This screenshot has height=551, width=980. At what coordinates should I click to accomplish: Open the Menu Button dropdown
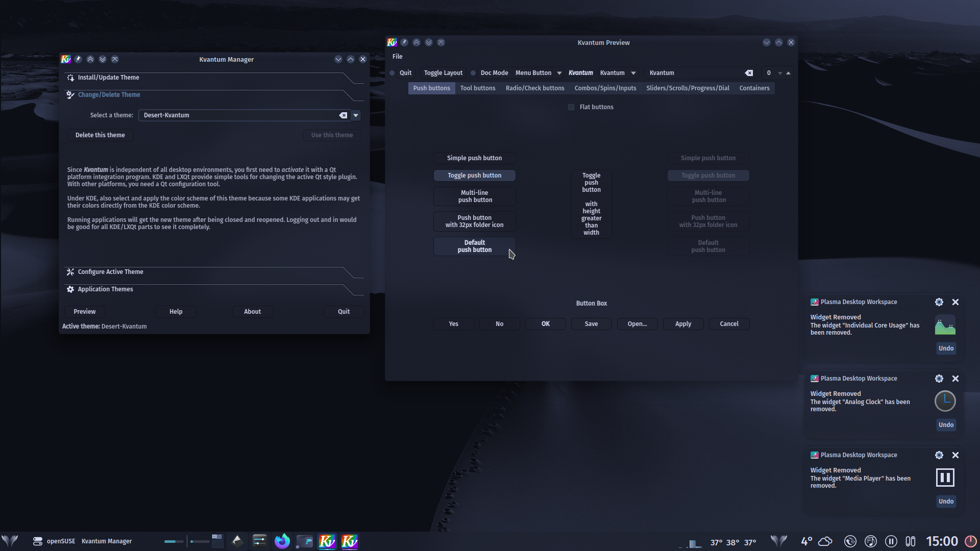(538, 73)
